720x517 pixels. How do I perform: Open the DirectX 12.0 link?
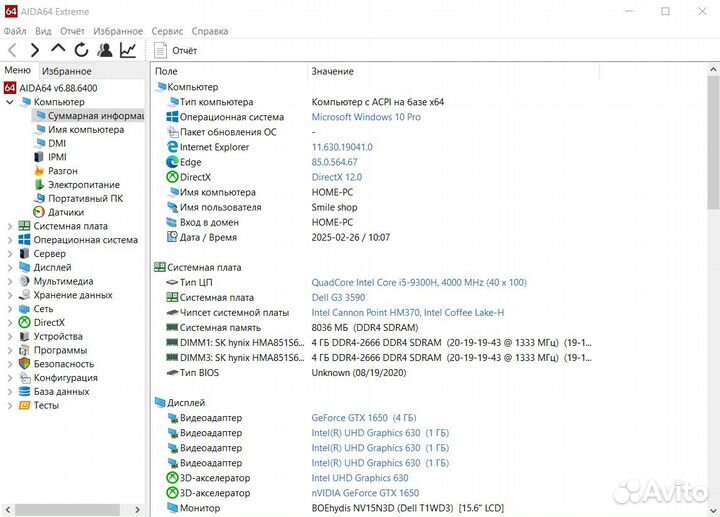click(337, 177)
